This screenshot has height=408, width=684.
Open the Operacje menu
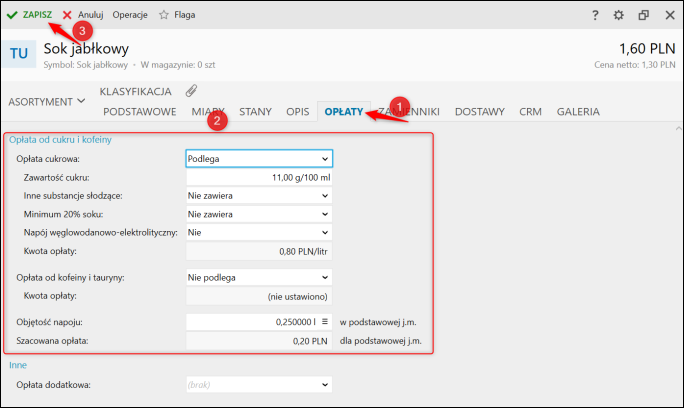(x=130, y=15)
